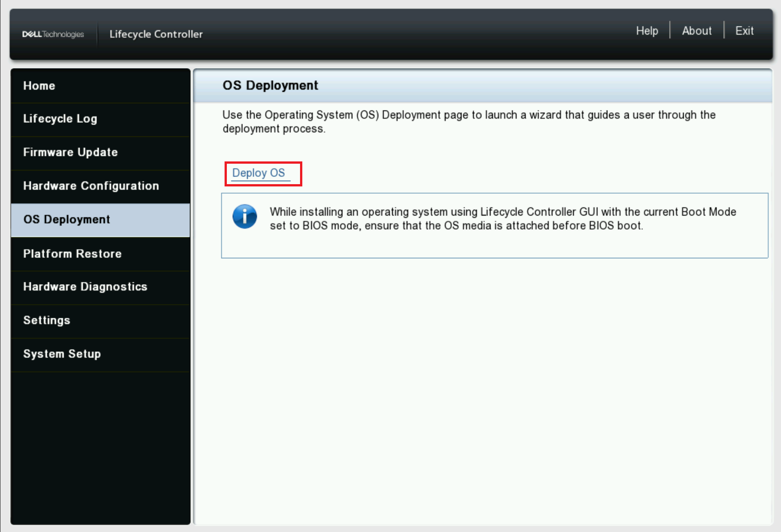781x532 pixels.
Task: Open the Settings section
Action: pos(46,320)
